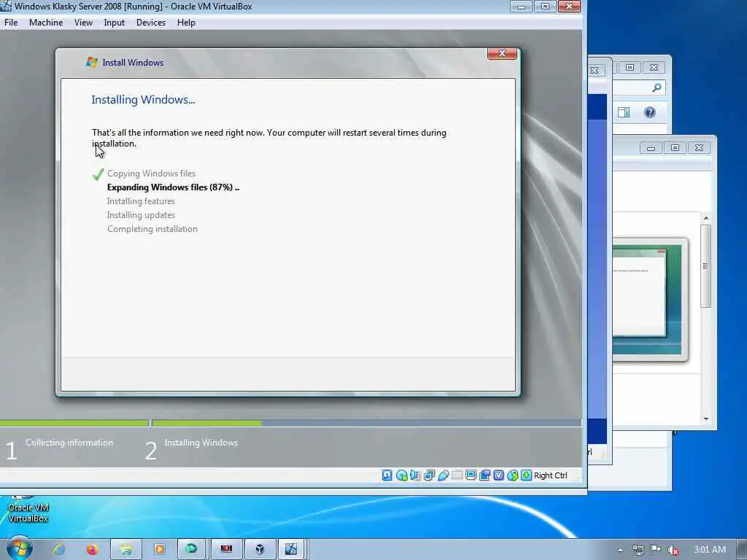Click the search magnifier in background window

pos(657,87)
